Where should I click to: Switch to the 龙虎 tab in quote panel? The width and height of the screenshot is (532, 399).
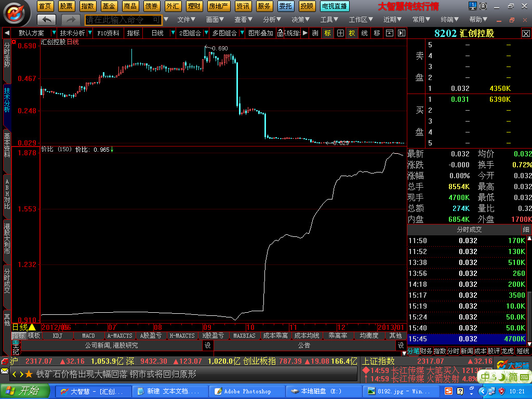point(507,351)
